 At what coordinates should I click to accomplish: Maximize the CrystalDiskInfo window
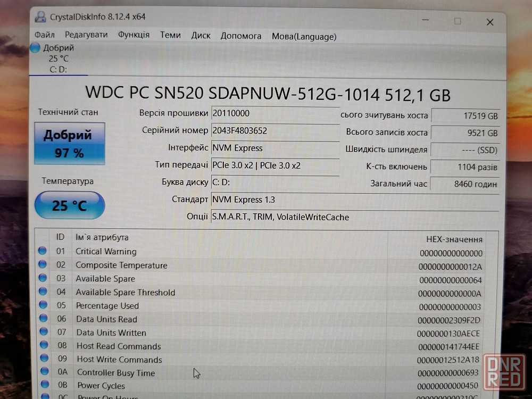(x=458, y=21)
